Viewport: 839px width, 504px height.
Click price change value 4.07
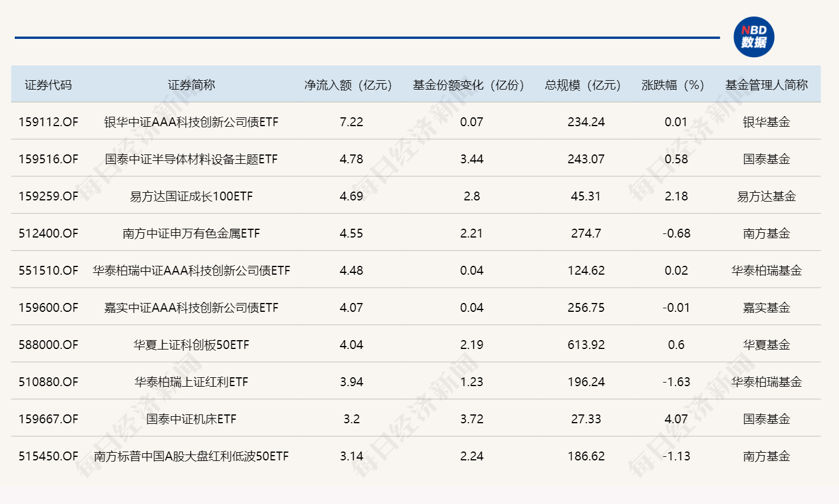[676, 419]
